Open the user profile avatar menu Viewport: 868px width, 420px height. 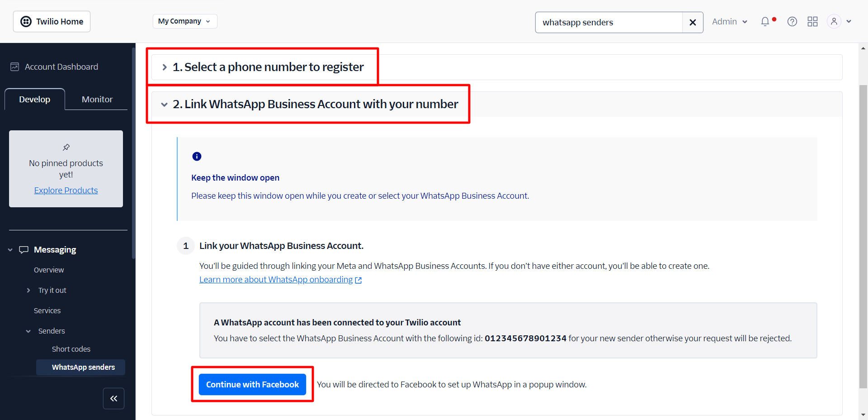[x=834, y=22]
